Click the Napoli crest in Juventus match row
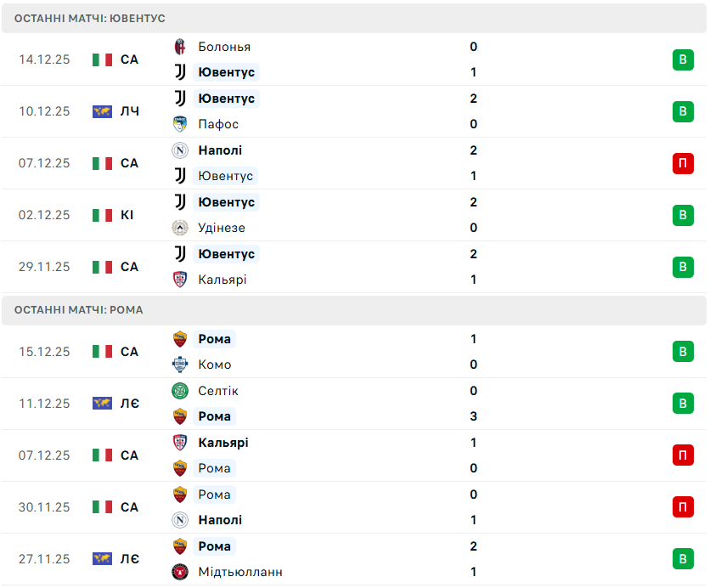 (x=180, y=150)
